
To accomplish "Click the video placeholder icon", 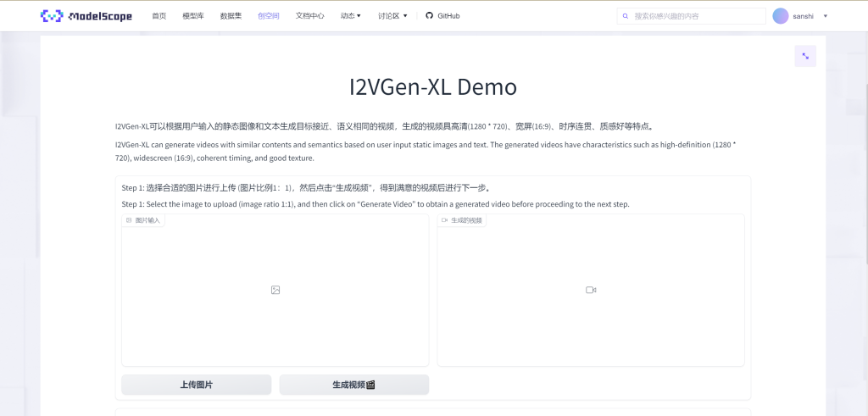I will (x=591, y=290).
